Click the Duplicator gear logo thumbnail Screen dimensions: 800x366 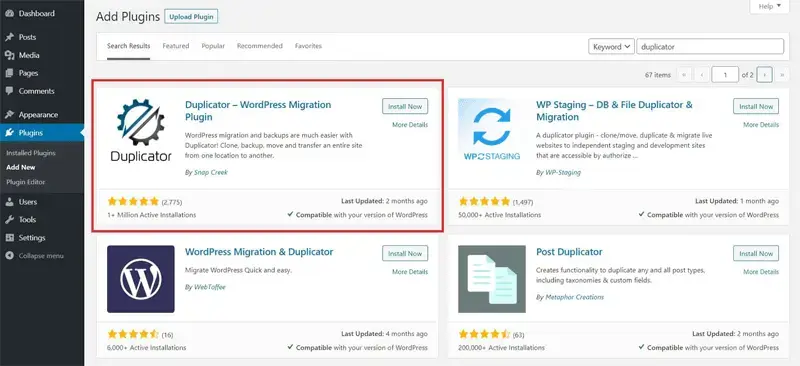141,131
